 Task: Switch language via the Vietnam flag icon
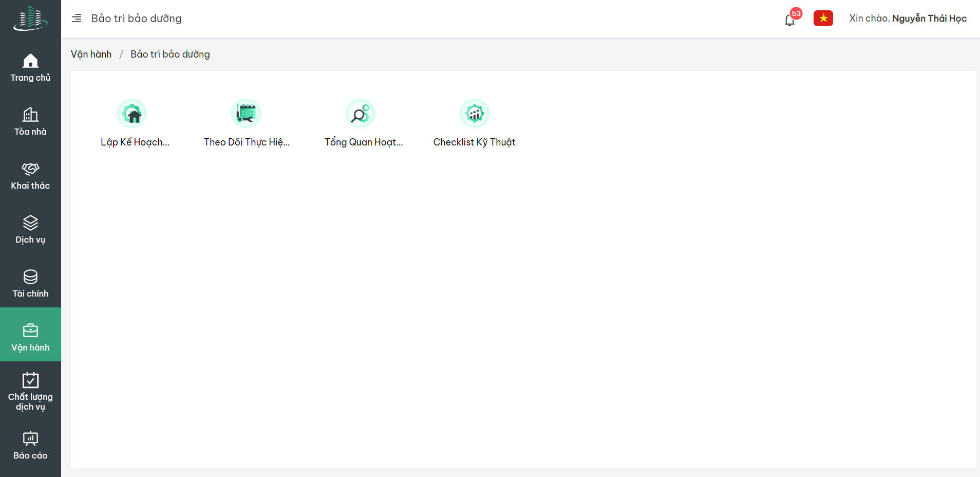(823, 19)
